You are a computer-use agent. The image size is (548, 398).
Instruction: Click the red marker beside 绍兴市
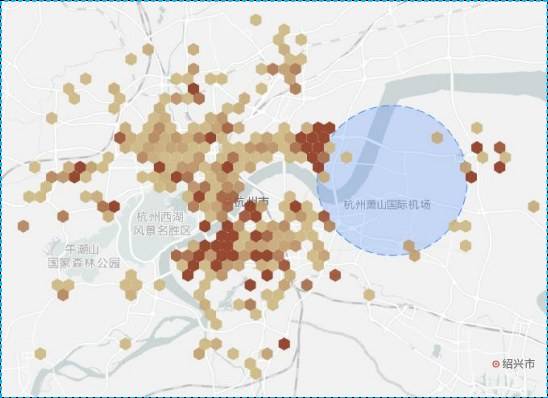496,364
